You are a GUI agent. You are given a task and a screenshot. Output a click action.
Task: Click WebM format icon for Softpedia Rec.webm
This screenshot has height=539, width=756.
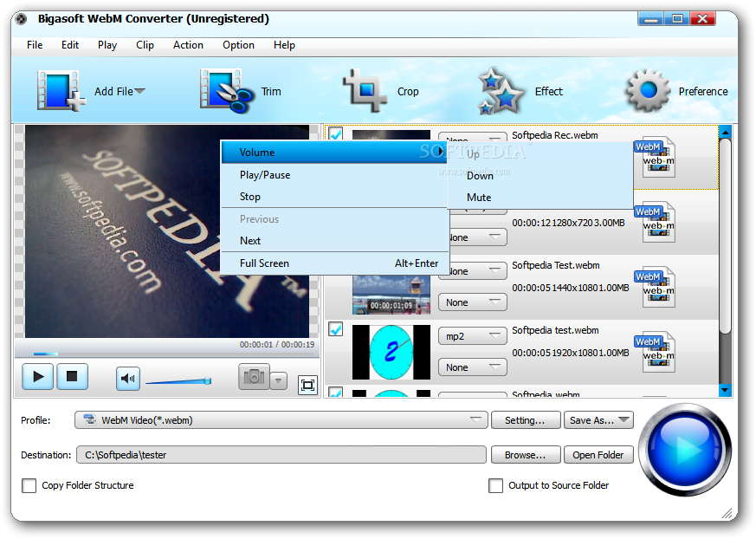656,156
